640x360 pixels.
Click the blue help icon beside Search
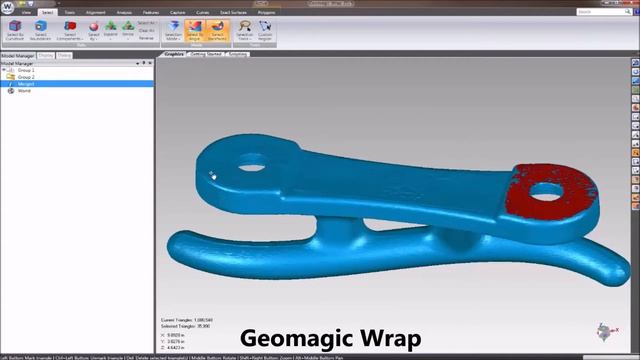(637, 12)
